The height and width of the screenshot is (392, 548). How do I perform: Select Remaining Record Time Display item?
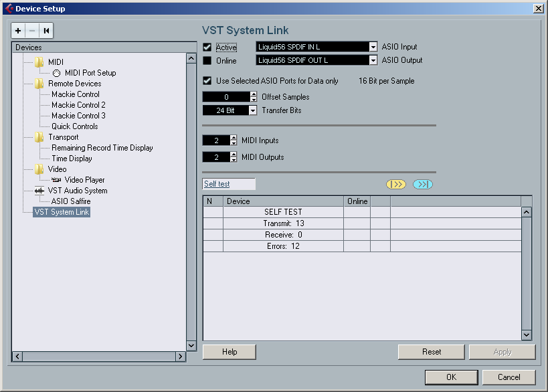click(102, 148)
